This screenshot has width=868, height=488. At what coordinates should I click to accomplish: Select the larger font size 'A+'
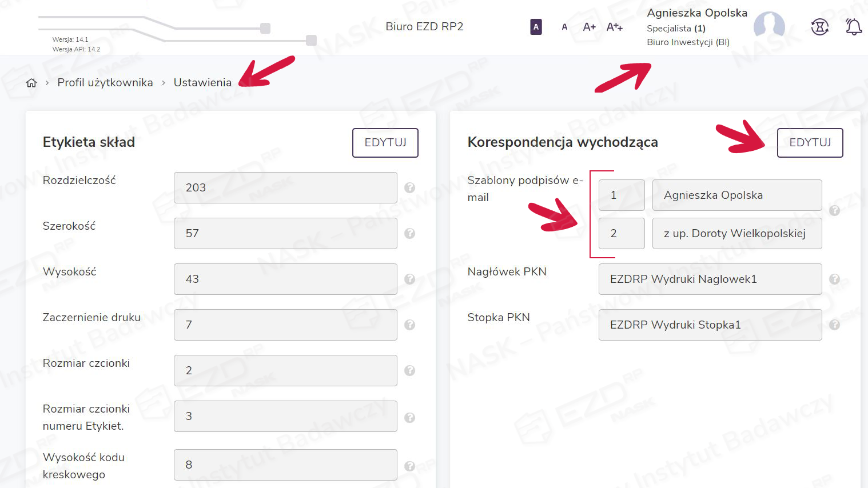589,27
